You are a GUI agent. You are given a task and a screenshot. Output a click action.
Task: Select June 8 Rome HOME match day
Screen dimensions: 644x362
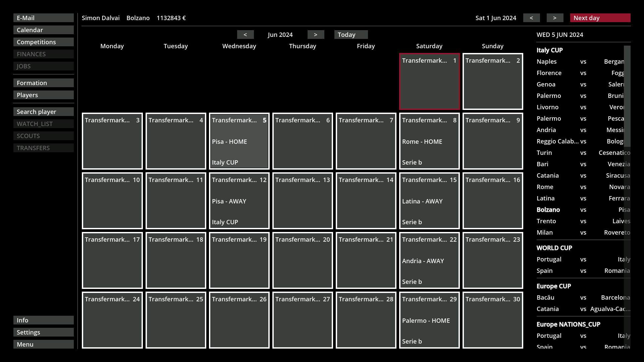pos(429,141)
